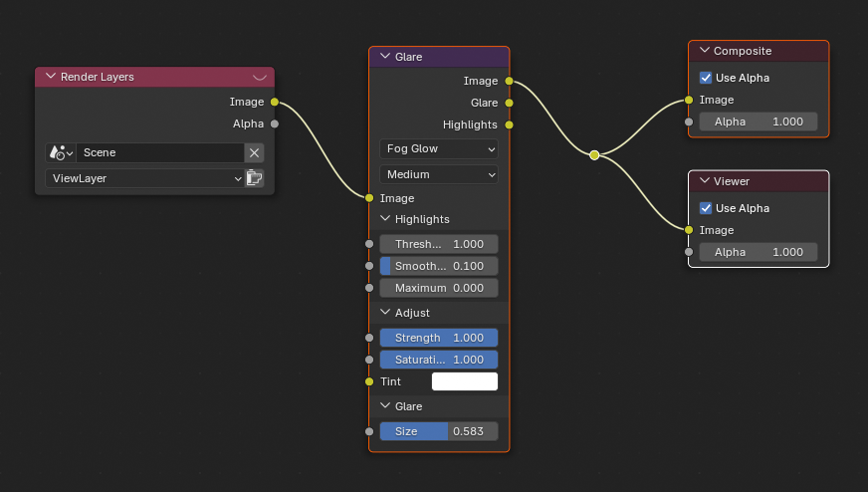
Task: Open the ViewLayer dropdown
Action: (144, 178)
